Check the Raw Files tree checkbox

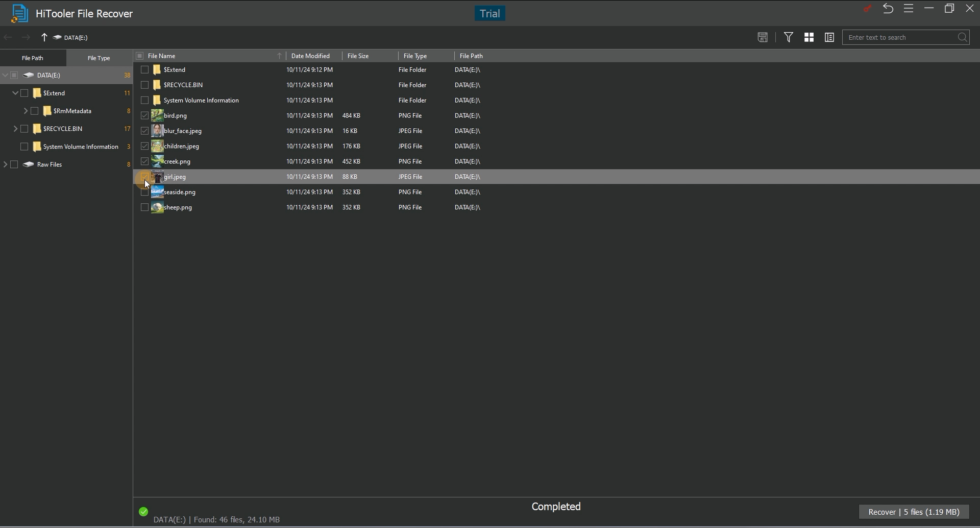point(14,164)
